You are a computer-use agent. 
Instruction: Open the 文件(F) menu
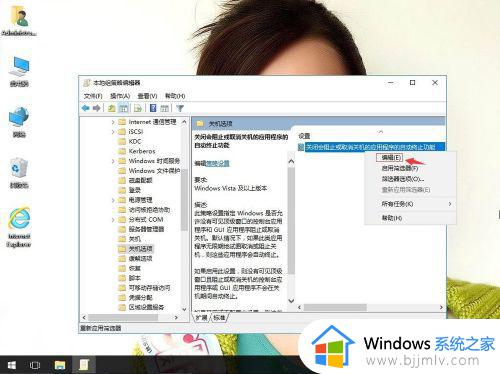93,96
